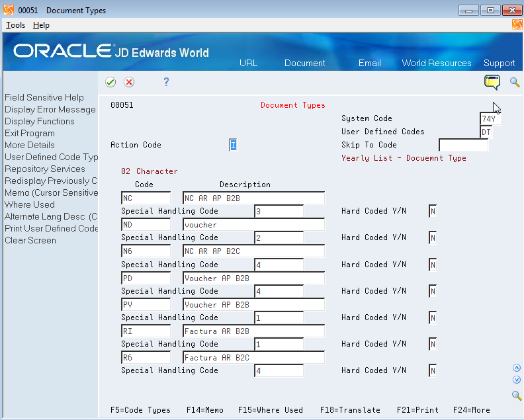Click the code field containing N6
This screenshot has height=420, width=524.
pyautogui.click(x=146, y=251)
